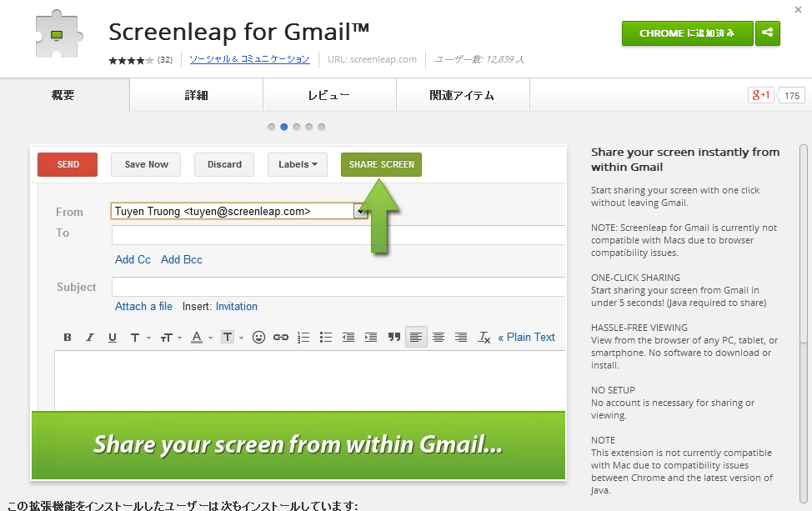Open the 関連アイテム tab
This screenshot has height=511, width=812.
point(463,95)
